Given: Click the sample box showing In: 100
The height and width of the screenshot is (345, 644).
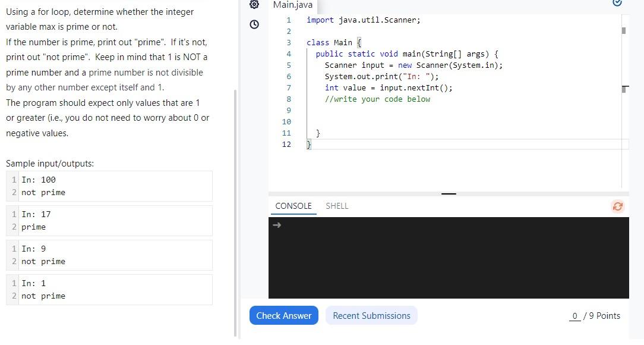Looking at the screenshot, I should 109,186.
